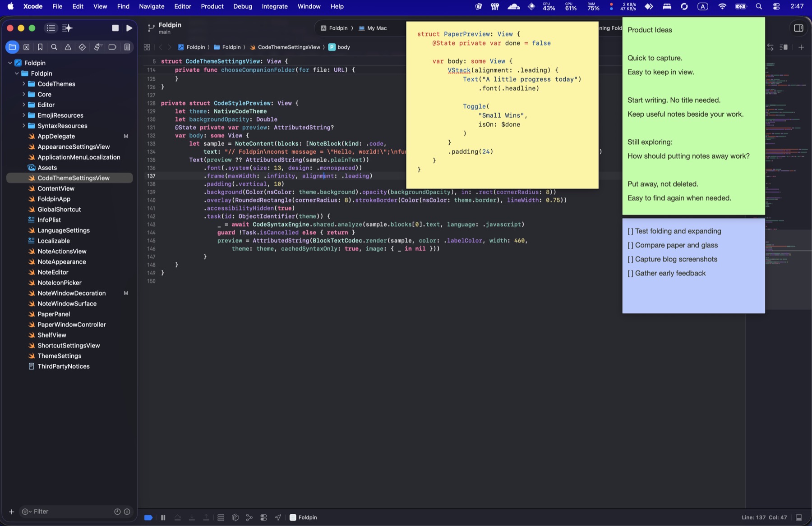The image size is (812, 526).
Task: Open the NoteEditor file
Action: coord(53,272)
